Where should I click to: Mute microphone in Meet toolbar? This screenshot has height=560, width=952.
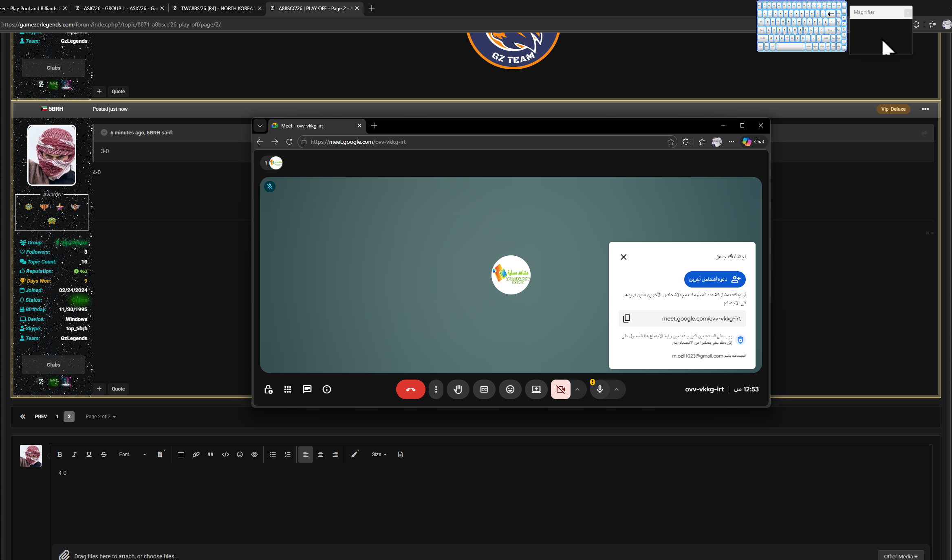[599, 389]
